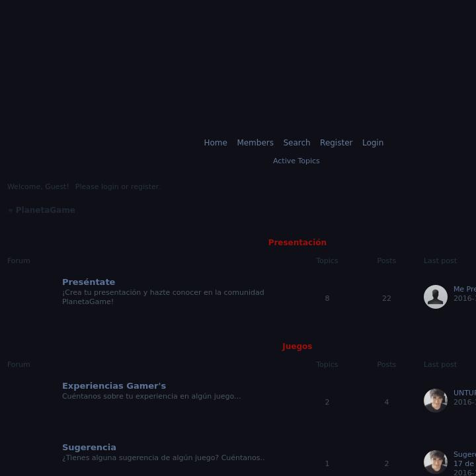Open the 'Me Pre...' last post link
Image resolution: width=476 pixels, height=476 pixels.
[x=465, y=289]
